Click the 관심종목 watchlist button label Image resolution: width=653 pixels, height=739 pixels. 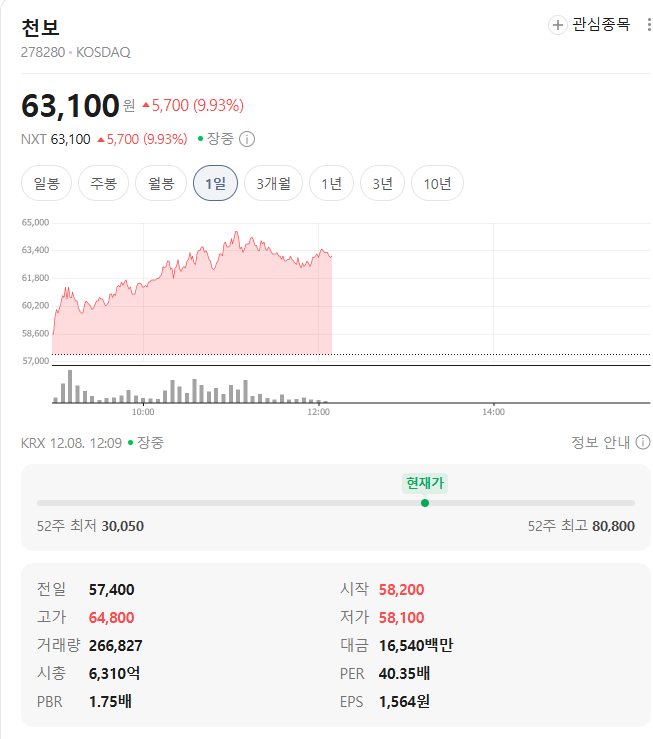[x=601, y=24]
